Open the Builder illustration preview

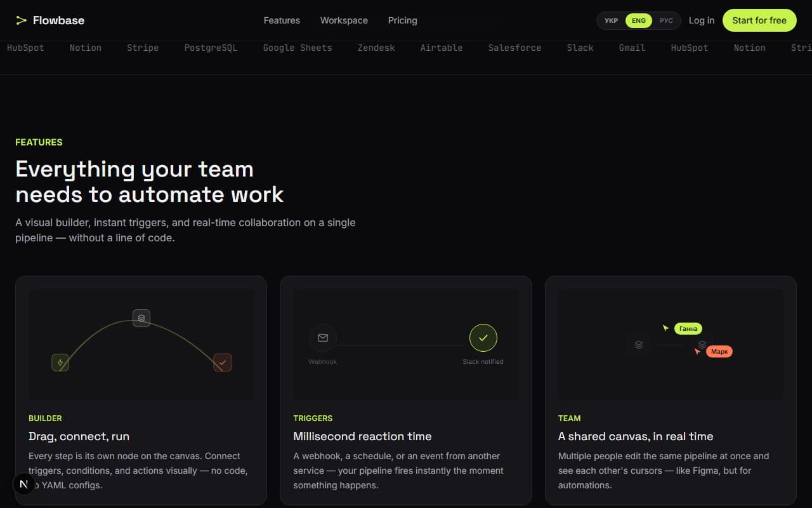pos(141,344)
